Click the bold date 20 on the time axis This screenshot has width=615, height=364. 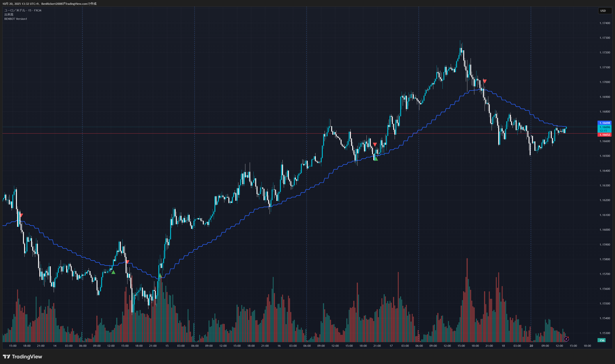click(531, 346)
